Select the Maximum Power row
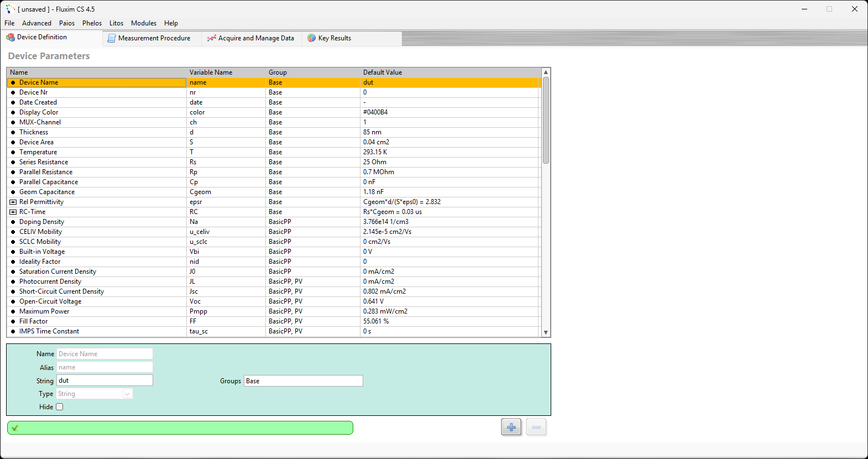Viewport: 868px width, 459px height. pos(274,311)
